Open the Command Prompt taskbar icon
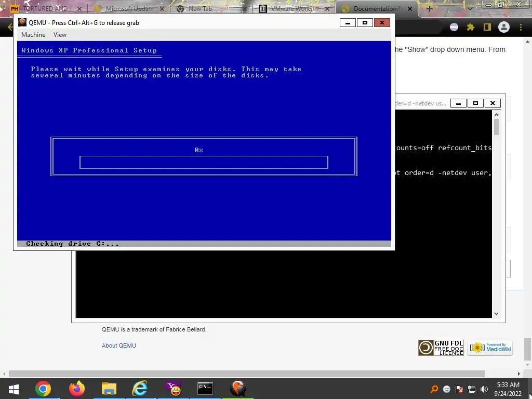This screenshot has height=399, width=532. tap(205, 389)
